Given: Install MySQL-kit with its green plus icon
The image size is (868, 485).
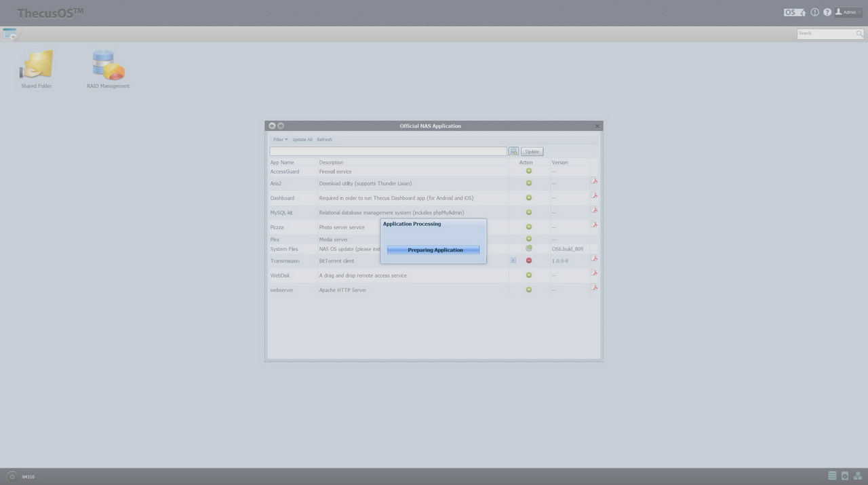Looking at the screenshot, I should pyautogui.click(x=529, y=212).
